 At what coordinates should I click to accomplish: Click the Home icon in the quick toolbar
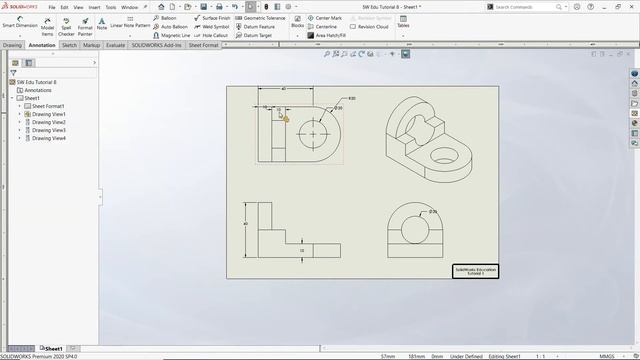[x=161, y=7]
